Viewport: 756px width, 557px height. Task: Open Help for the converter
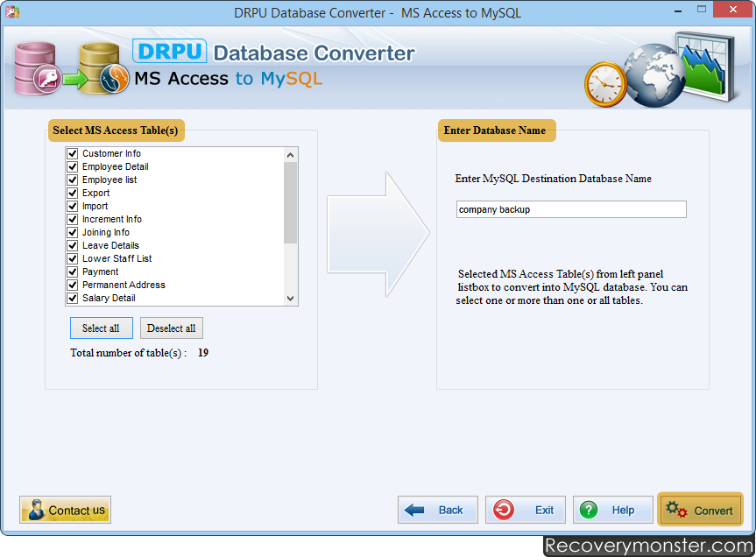[613, 510]
